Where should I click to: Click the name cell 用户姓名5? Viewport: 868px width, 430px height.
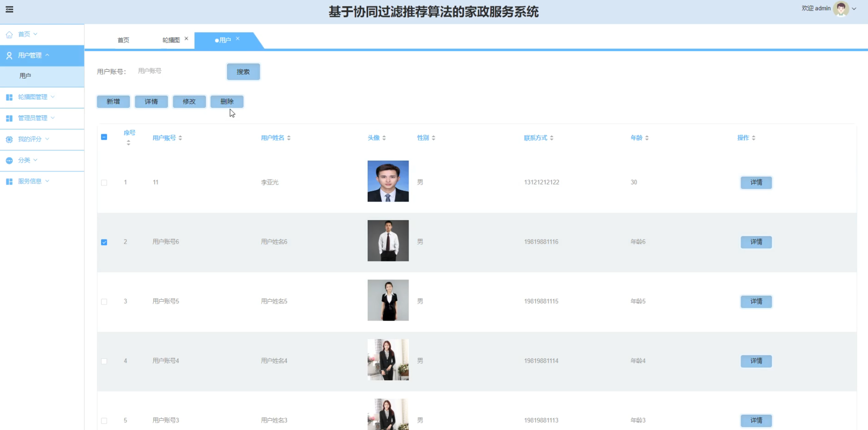(x=274, y=302)
